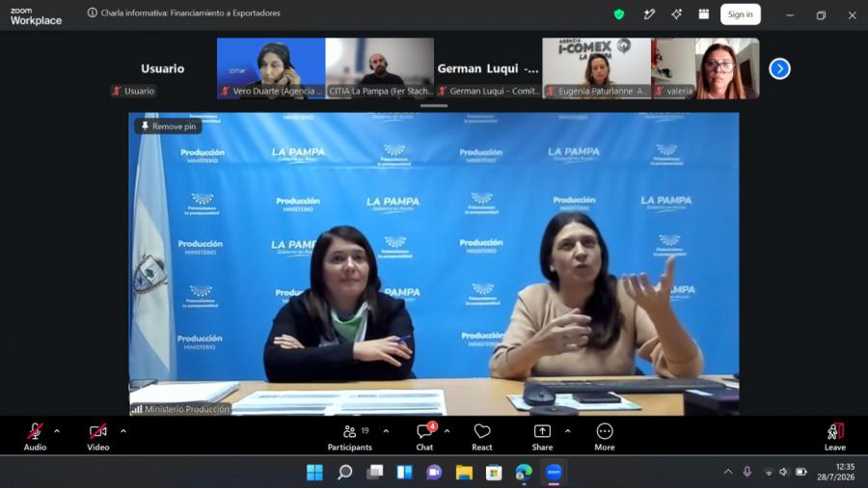Expand the Participants options arrow
Screen dimensions: 868x489
[386, 431]
